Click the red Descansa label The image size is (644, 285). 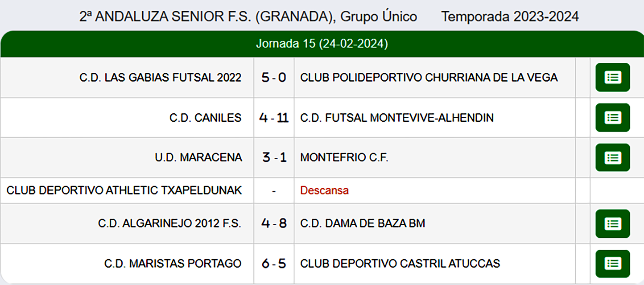[x=324, y=190]
